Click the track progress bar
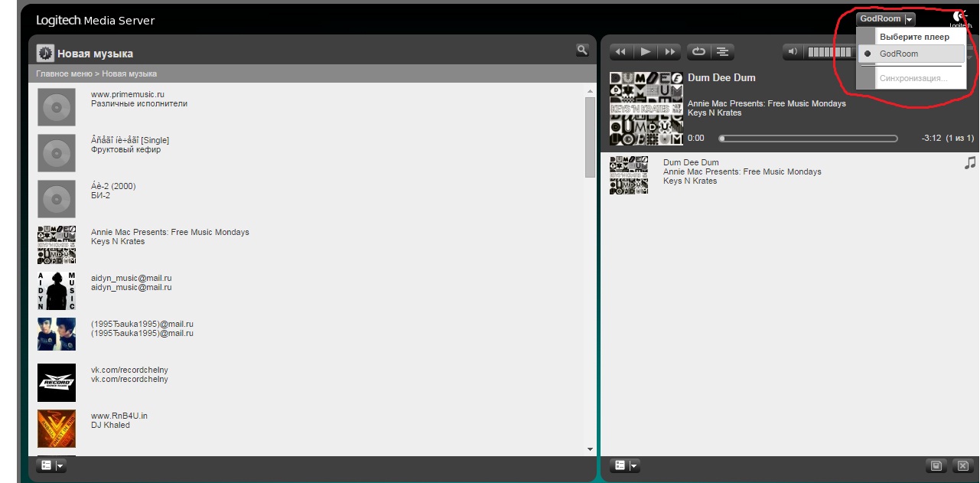 click(x=808, y=139)
